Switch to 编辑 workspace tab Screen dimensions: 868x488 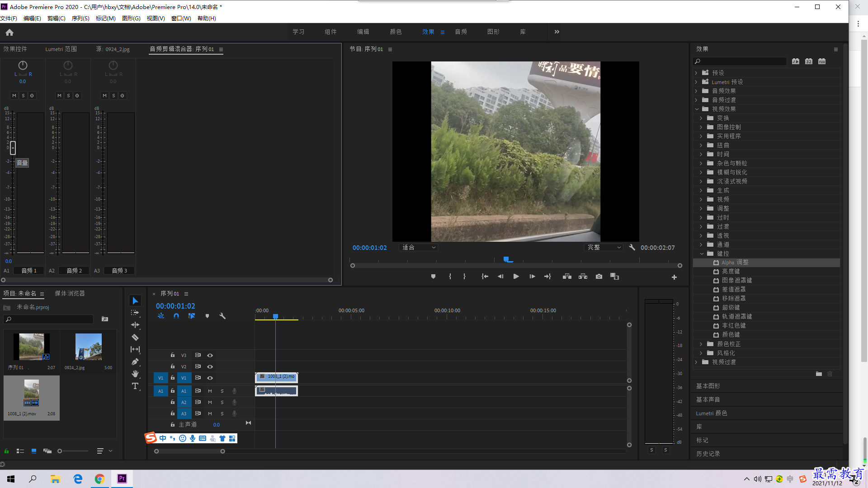pos(363,32)
